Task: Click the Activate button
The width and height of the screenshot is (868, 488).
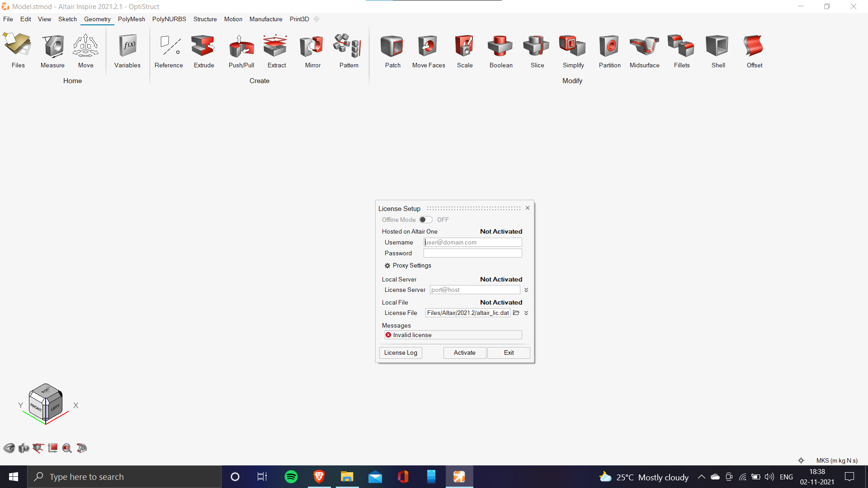Action: click(464, 352)
